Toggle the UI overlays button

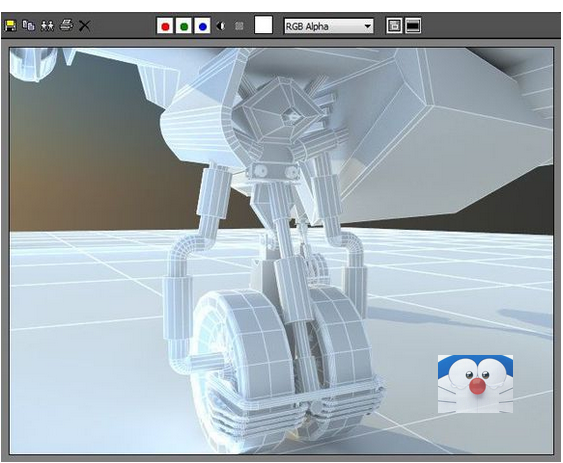[x=394, y=26]
